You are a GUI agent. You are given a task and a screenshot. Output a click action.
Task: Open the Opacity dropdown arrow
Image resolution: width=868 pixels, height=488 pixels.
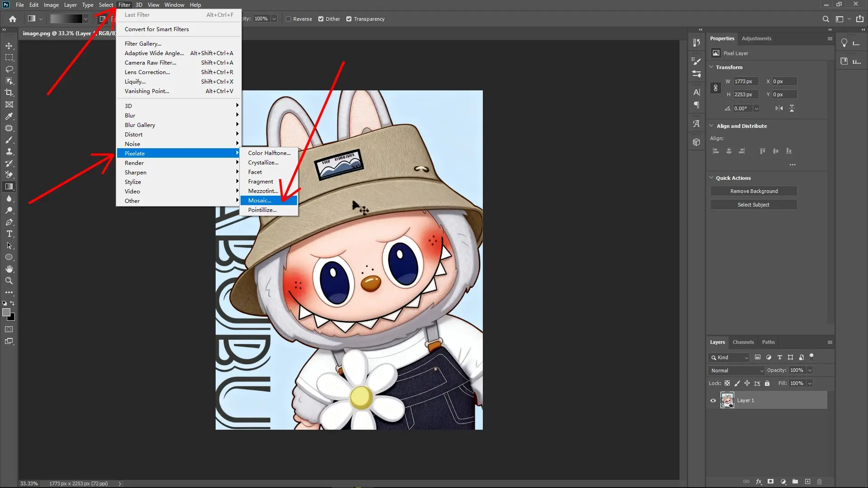pos(809,370)
